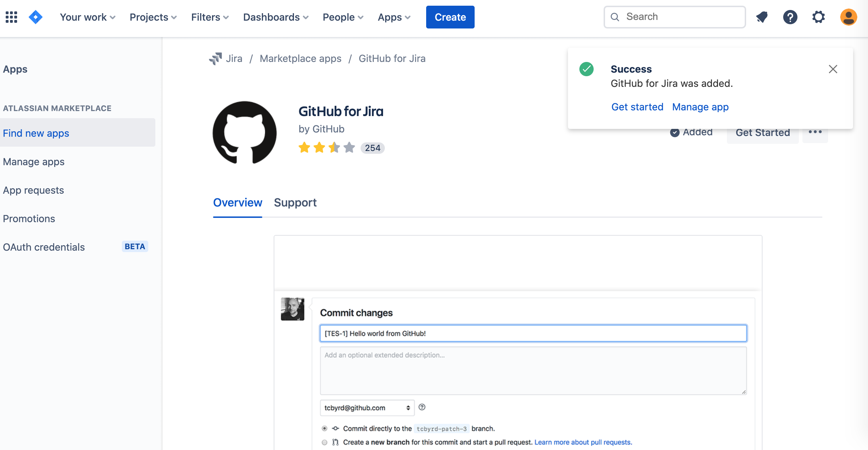Click the star rating for GitHub for Jira
The width and height of the screenshot is (868, 450).
pyautogui.click(x=326, y=147)
